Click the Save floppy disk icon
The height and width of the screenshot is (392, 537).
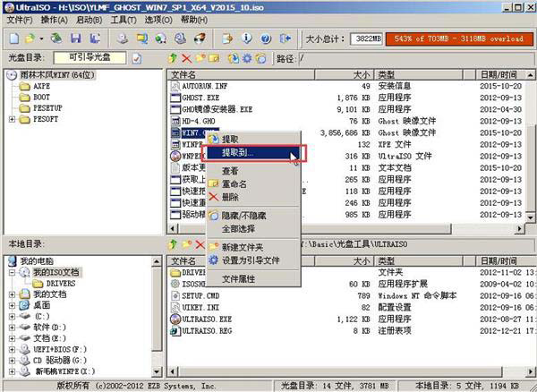(76, 38)
